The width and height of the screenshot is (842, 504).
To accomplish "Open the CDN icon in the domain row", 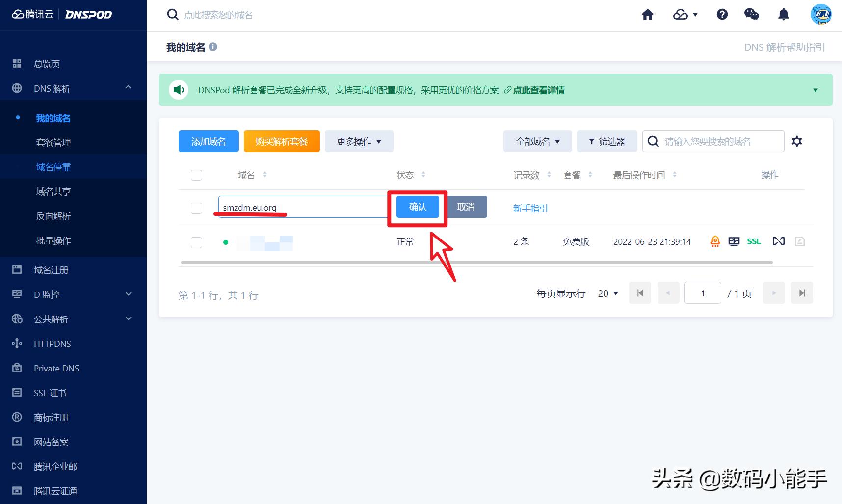I will pyautogui.click(x=779, y=241).
